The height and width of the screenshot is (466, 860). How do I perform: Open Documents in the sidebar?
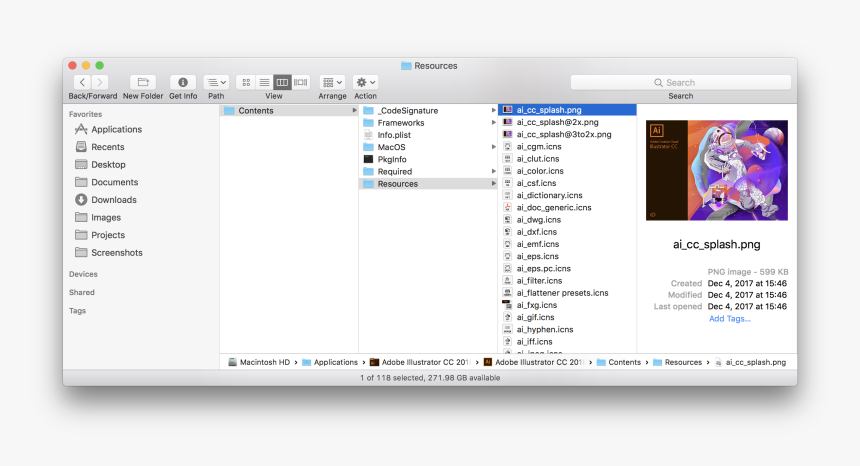(106, 182)
